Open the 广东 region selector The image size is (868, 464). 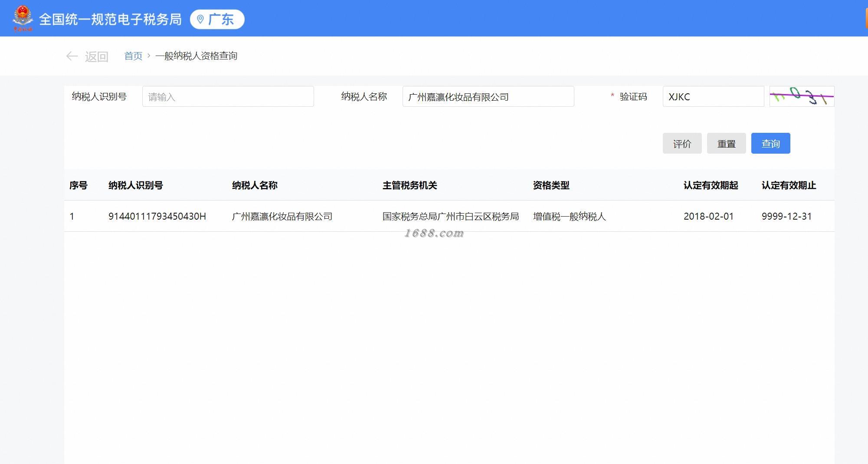point(217,19)
